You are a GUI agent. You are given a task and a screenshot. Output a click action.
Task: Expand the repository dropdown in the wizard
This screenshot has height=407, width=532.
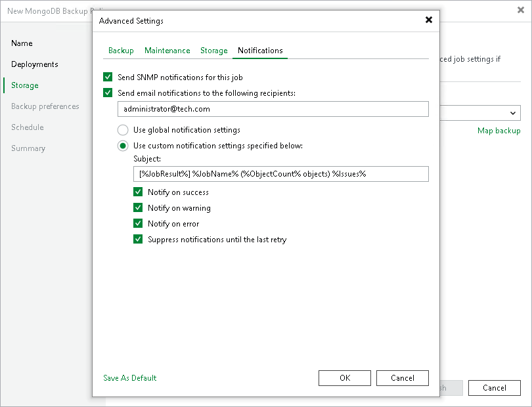(x=513, y=113)
